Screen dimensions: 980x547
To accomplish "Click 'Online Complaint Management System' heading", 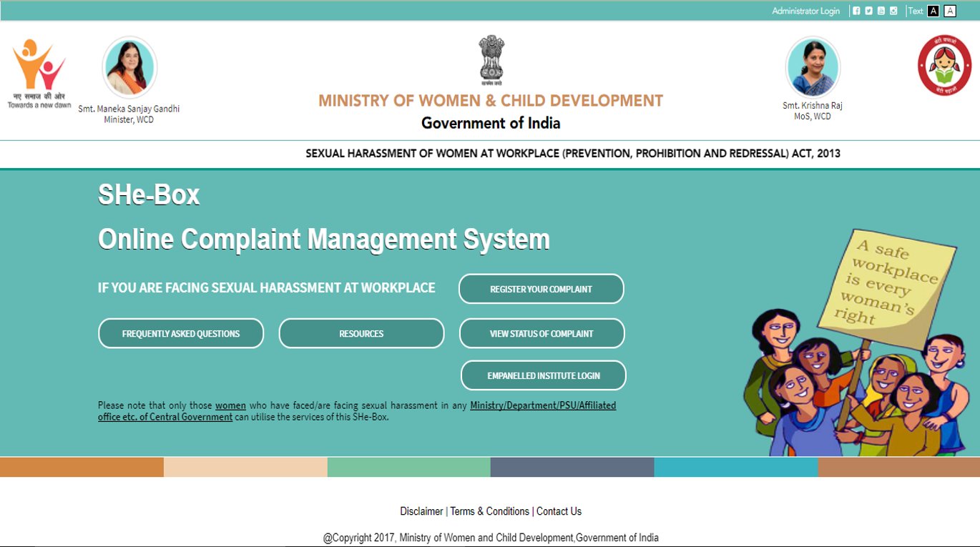I will (x=324, y=239).
